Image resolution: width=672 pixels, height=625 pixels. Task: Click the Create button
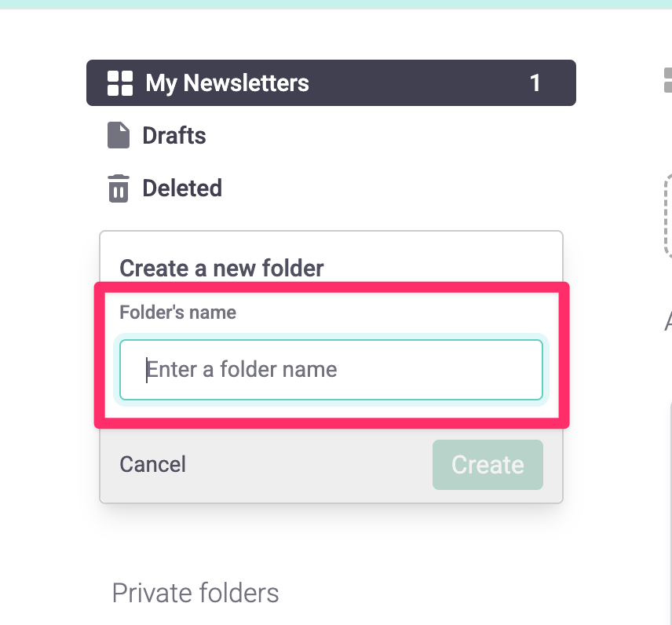click(x=488, y=464)
